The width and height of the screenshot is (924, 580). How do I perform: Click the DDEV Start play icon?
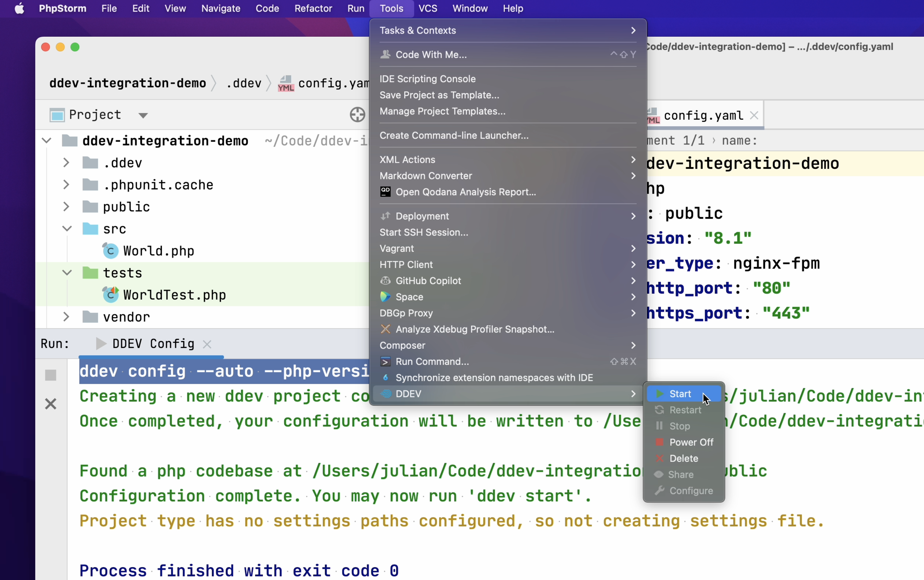tap(659, 394)
